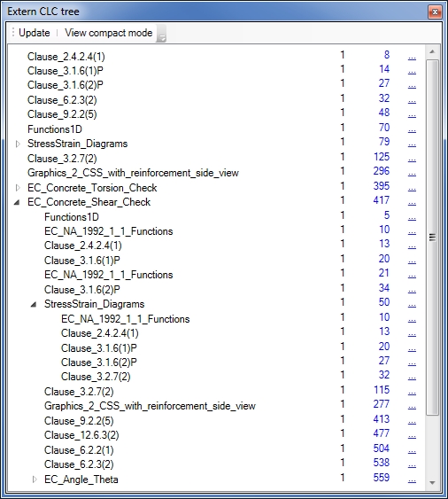Switch to View compact mode

click(x=108, y=33)
